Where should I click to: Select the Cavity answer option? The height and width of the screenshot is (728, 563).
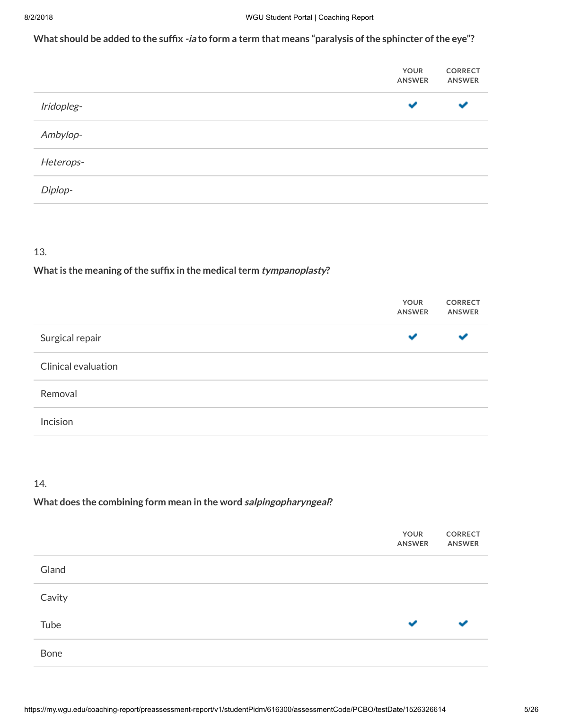(261, 598)
